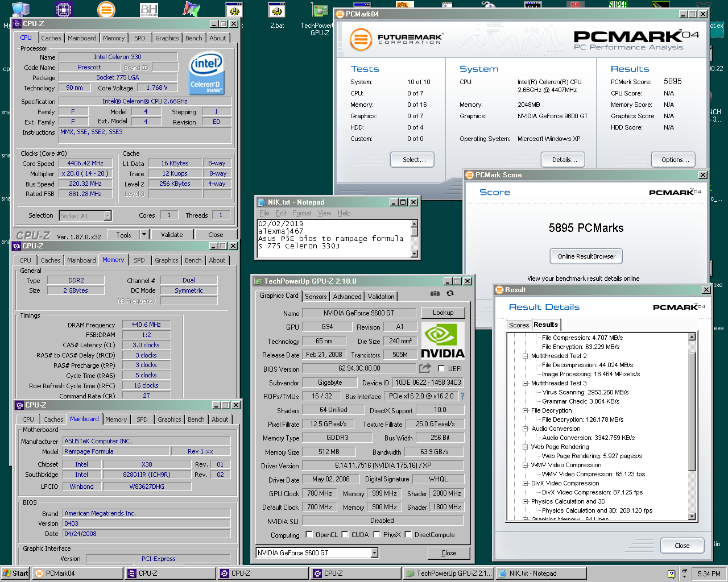Toggle the UEFI checkbox in GPU-Z
Viewport: 728px width, 582px height.
coord(441,369)
